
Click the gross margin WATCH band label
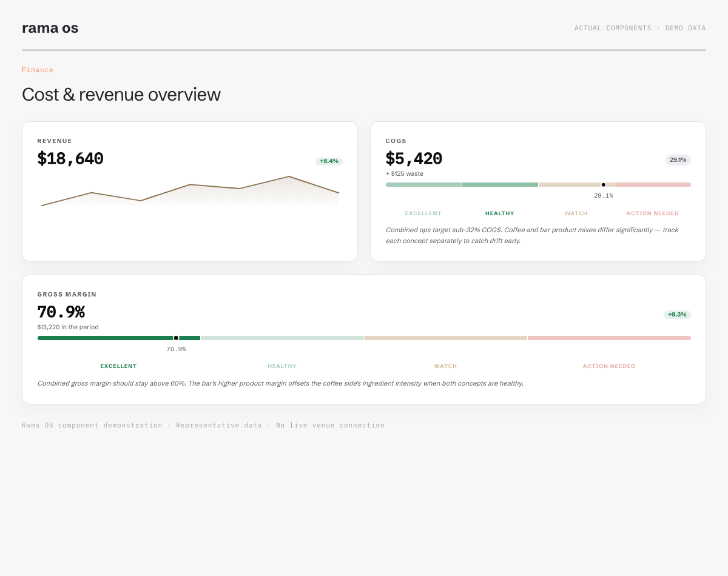pos(445,366)
